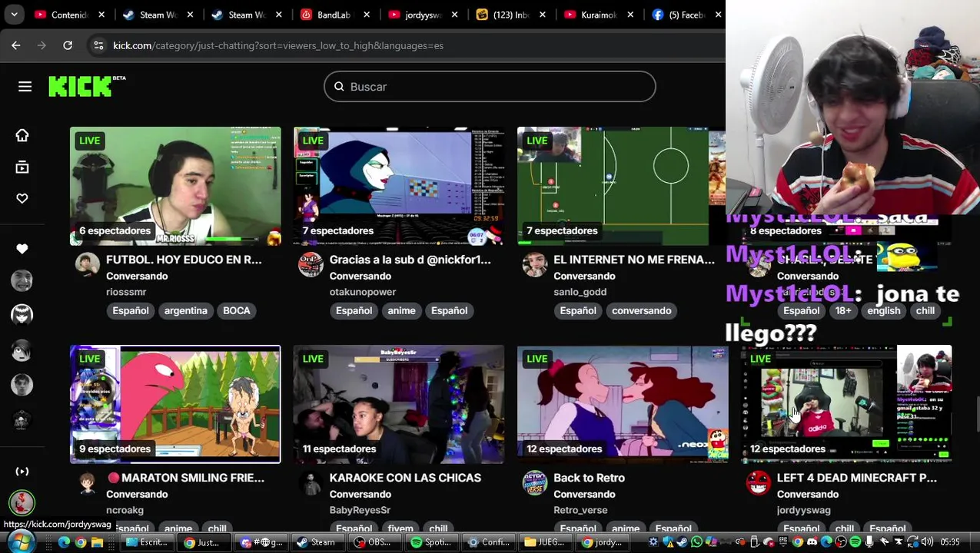Open the JUEG... folder taskbar window

click(x=544, y=542)
